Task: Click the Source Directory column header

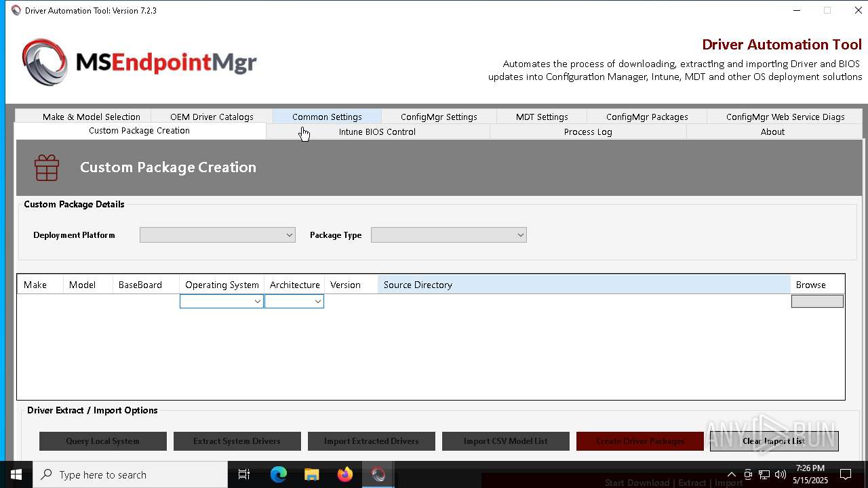Action: [x=584, y=285]
